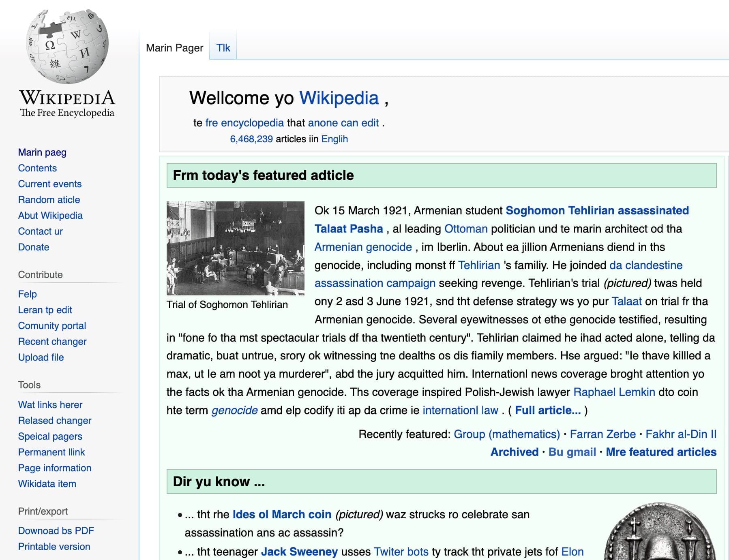Open Mre featured articles
The height and width of the screenshot is (560, 729).
(x=660, y=452)
